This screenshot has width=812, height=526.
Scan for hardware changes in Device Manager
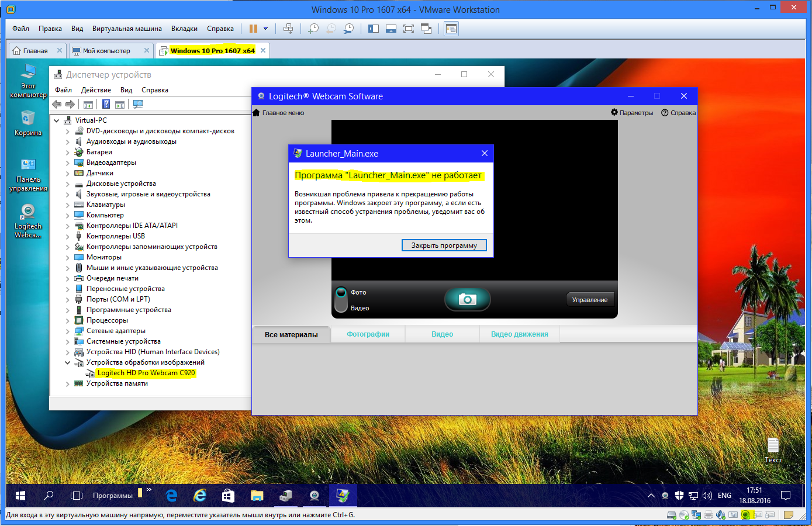[138, 105]
